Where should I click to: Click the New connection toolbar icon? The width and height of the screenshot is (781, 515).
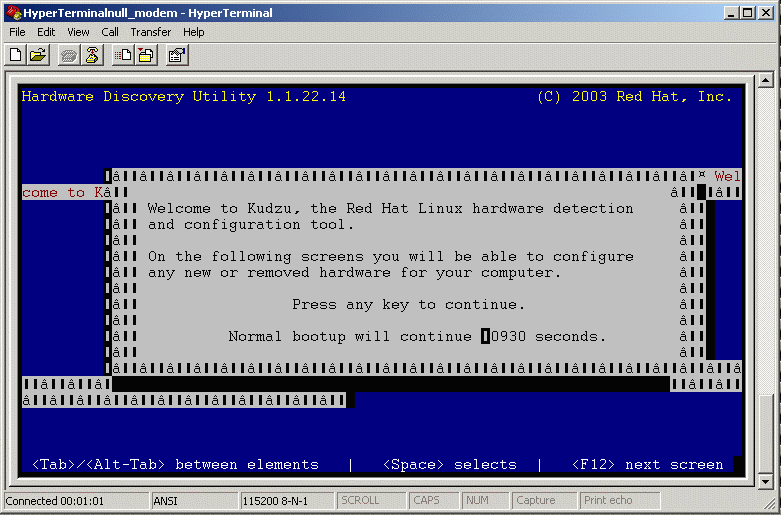[15, 55]
